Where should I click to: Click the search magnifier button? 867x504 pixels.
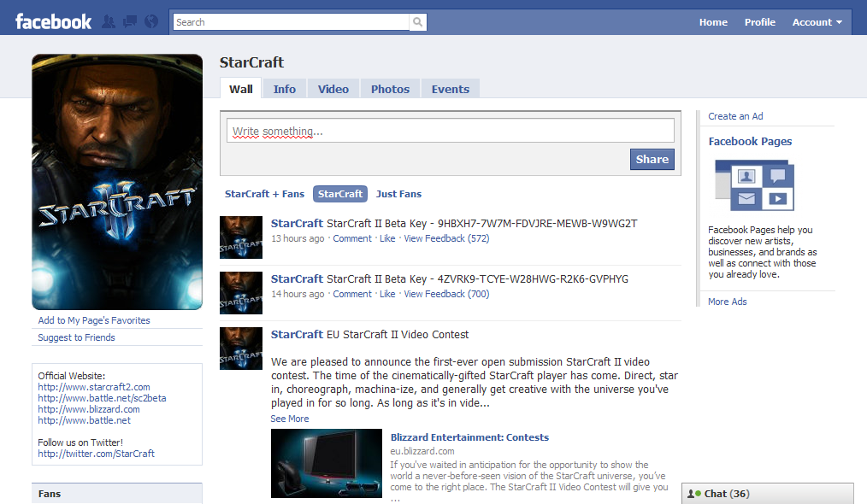[x=418, y=22]
